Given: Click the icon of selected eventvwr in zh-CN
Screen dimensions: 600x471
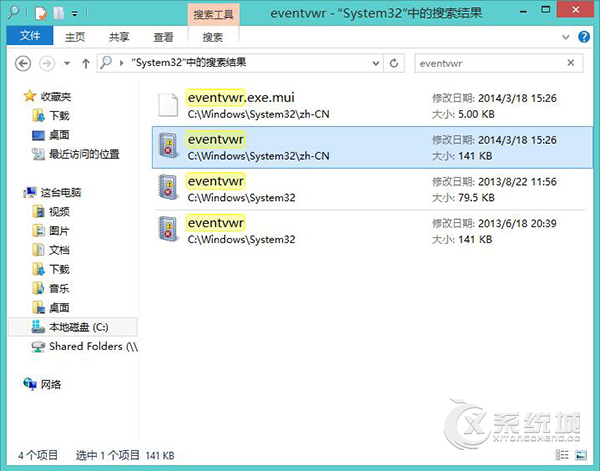Looking at the screenshot, I should (x=168, y=145).
